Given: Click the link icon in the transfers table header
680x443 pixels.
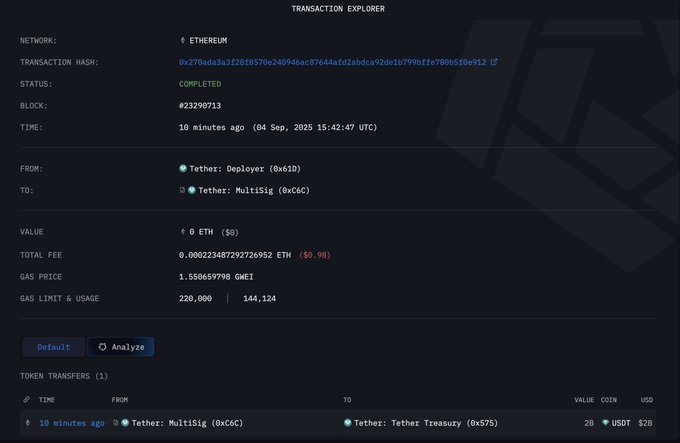Looking at the screenshot, I should coord(27,399).
